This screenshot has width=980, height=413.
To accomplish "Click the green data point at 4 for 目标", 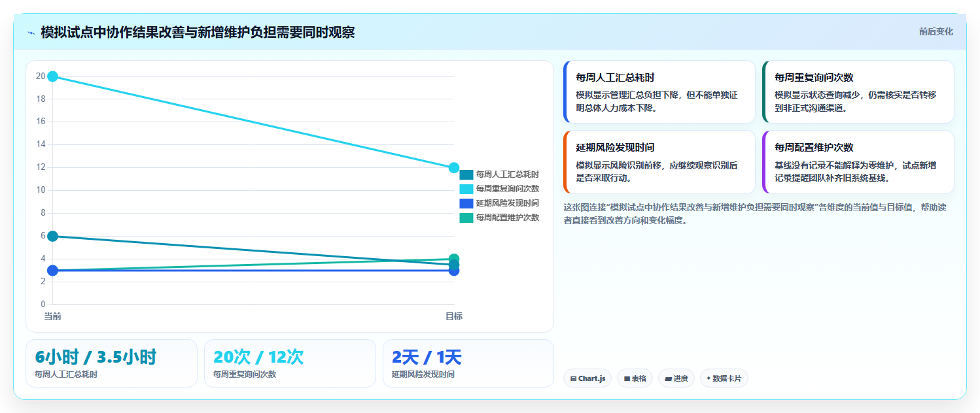I will 454,258.
